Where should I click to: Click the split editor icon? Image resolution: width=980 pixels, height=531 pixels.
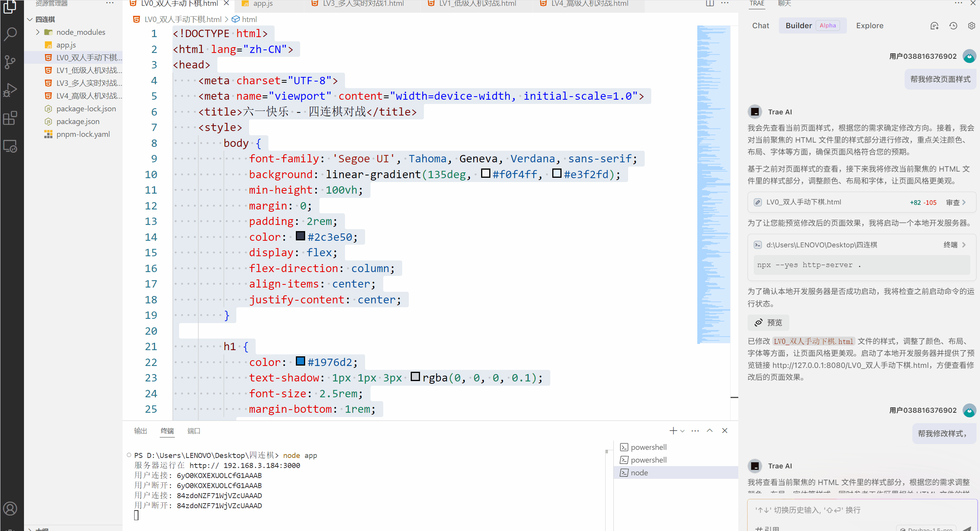pos(710,3)
